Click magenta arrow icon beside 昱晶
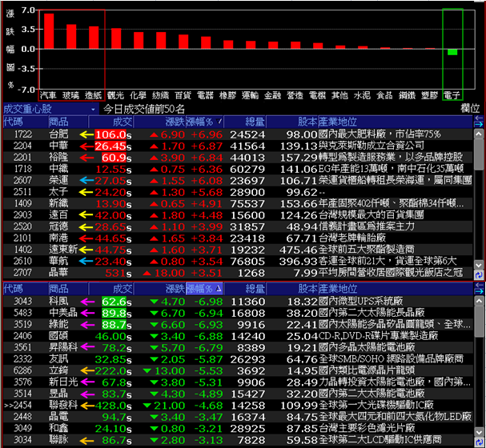The width and height of the screenshot is (486, 448). click(87, 394)
